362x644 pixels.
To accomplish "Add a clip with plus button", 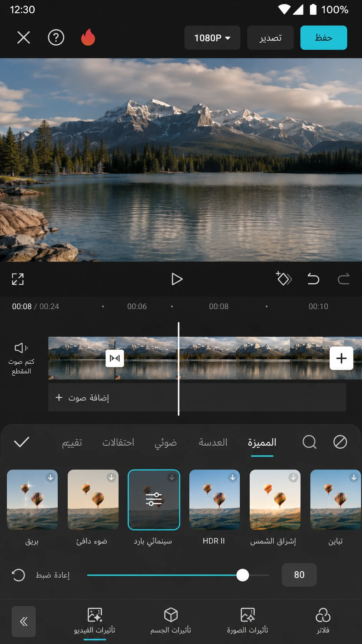I will (x=341, y=358).
